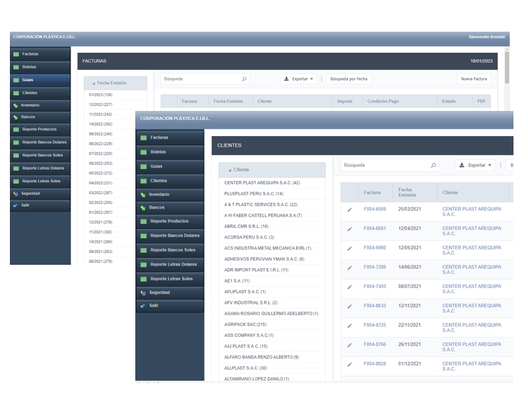Open Reporte Letras Soles in the front sidebar
This screenshot has width=528, height=420.
pos(172,279)
